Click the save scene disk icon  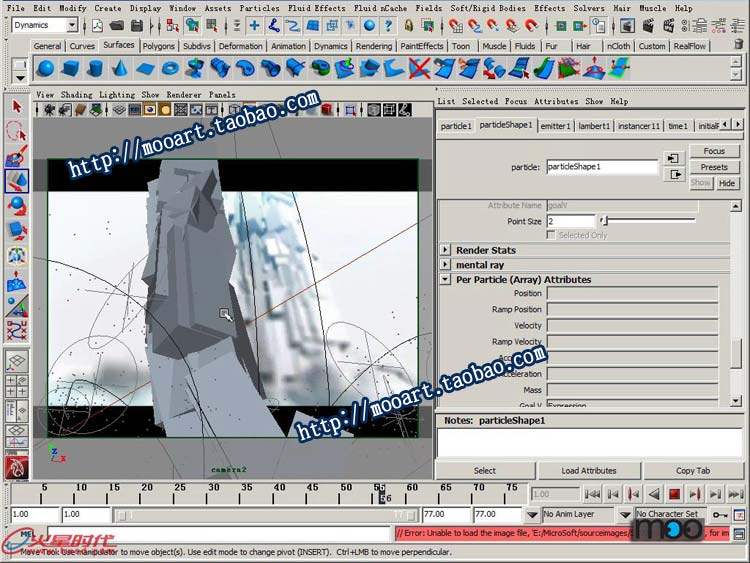[136, 25]
